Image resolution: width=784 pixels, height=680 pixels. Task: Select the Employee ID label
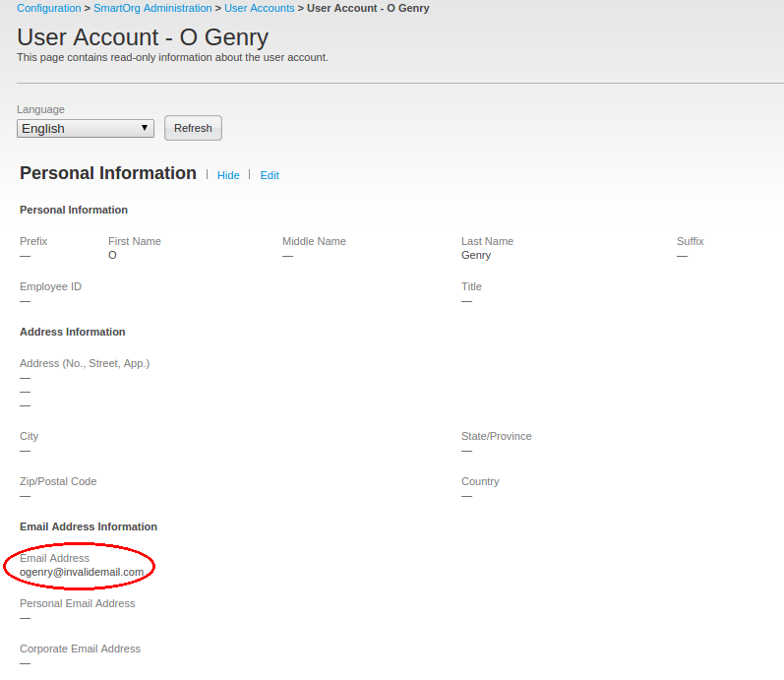point(50,286)
